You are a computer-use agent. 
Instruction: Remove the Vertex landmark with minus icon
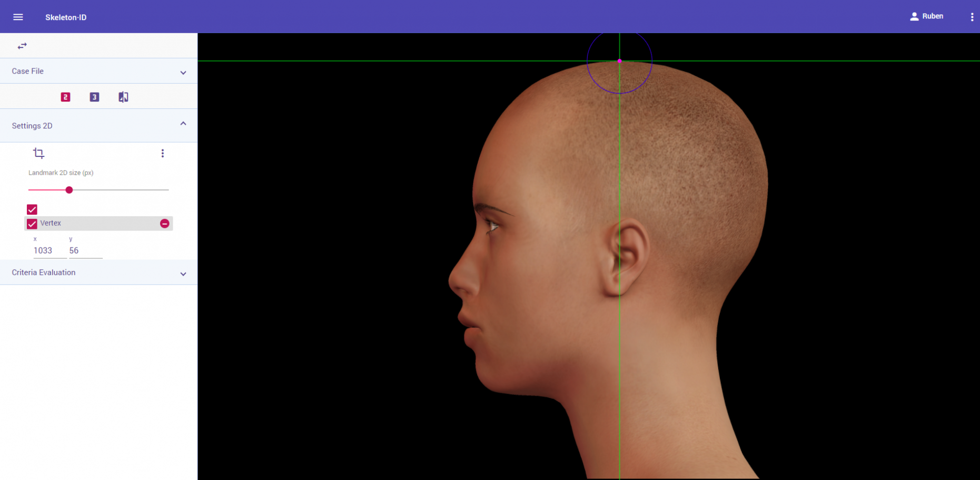165,224
